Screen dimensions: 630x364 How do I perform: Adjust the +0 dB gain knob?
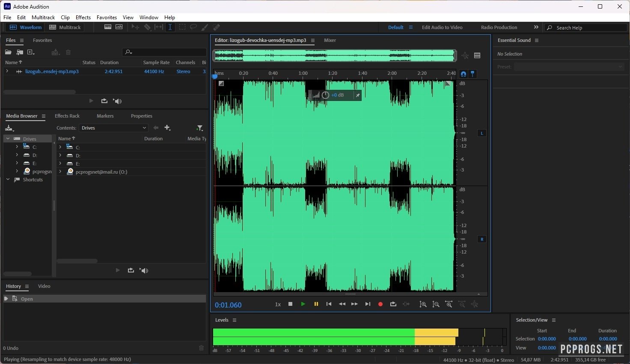325,95
